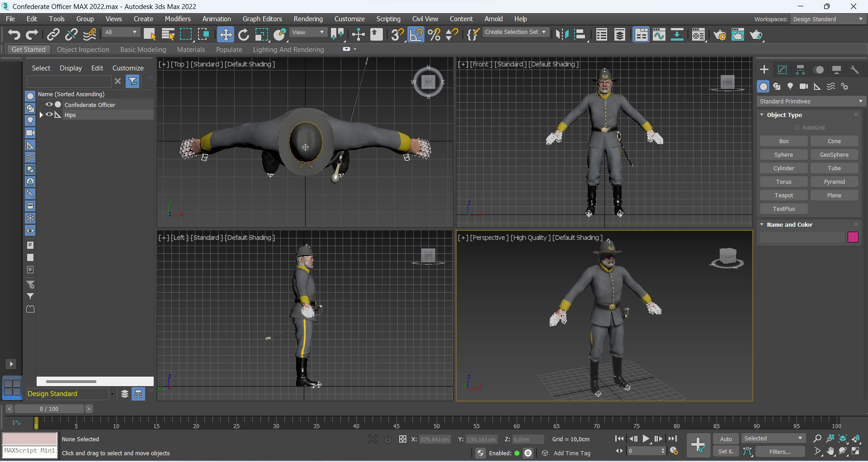
Task: Open the Hierarchy command panel tab
Action: pos(800,70)
